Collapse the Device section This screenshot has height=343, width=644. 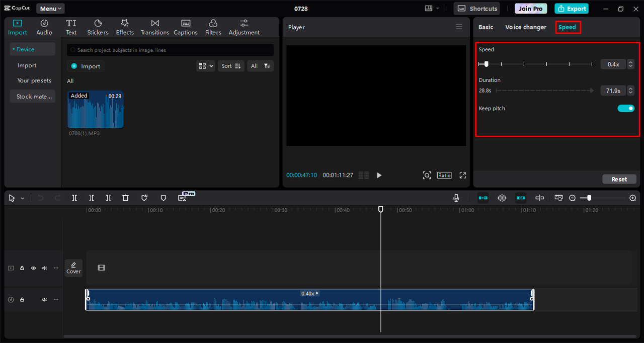pyautogui.click(x=33, y=49)
